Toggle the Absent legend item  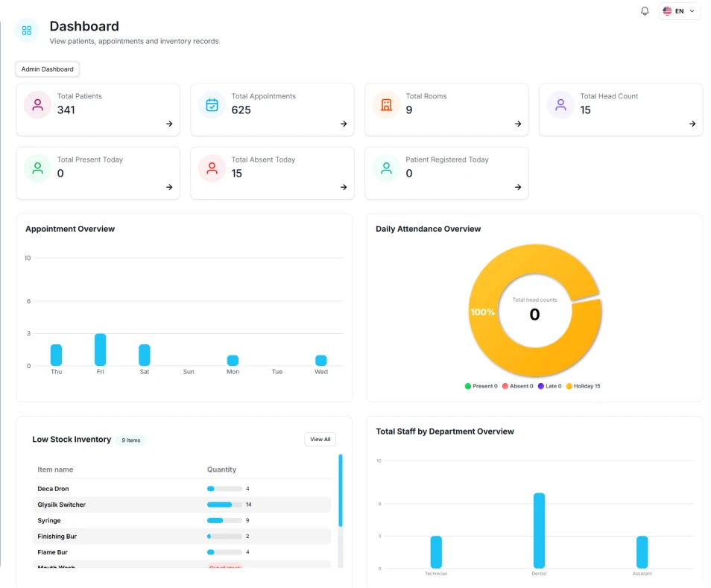pyautogui.click(x=517, y=386)
